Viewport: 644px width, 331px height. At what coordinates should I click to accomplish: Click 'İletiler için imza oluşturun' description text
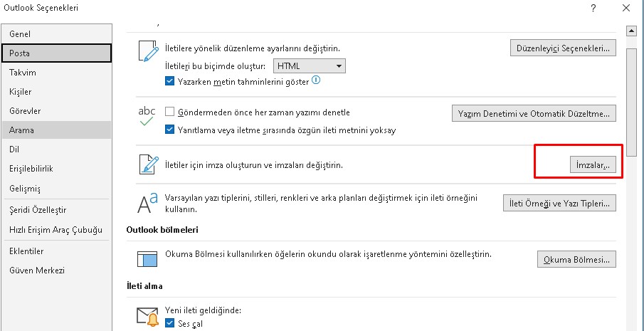254,165
